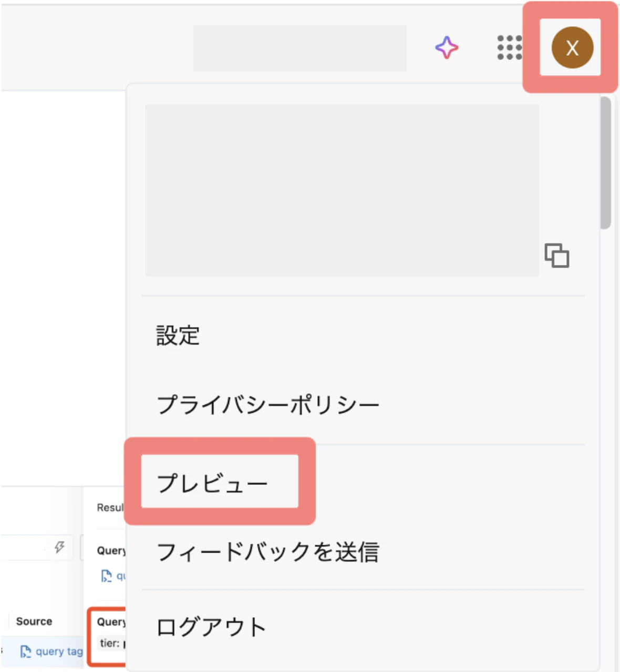Click the user avatar X button
Image resolution: width=620 pixels, height=672 pixels.
572,48
